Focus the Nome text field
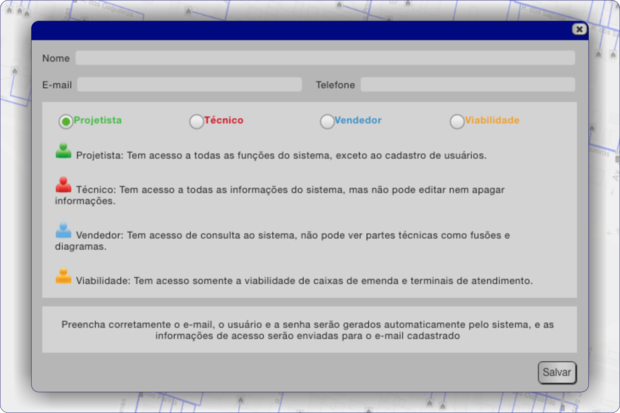The image size is (620, 413). 325,58
